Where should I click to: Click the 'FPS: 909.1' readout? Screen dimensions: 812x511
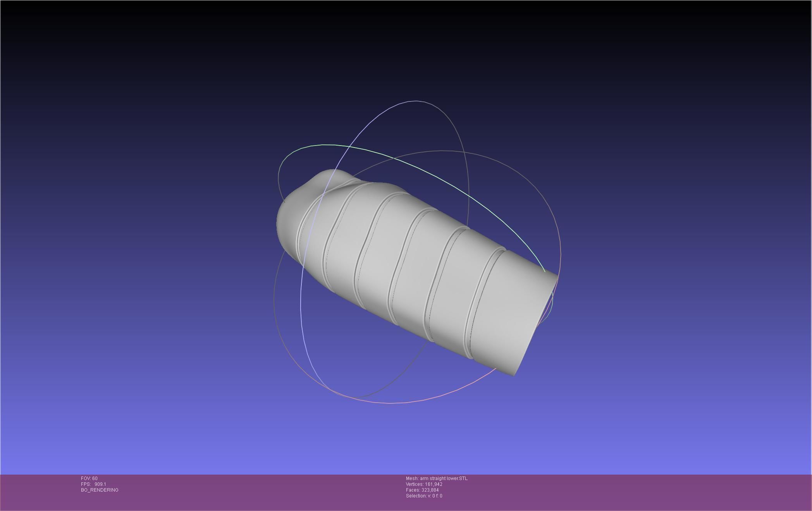point(93,484)
